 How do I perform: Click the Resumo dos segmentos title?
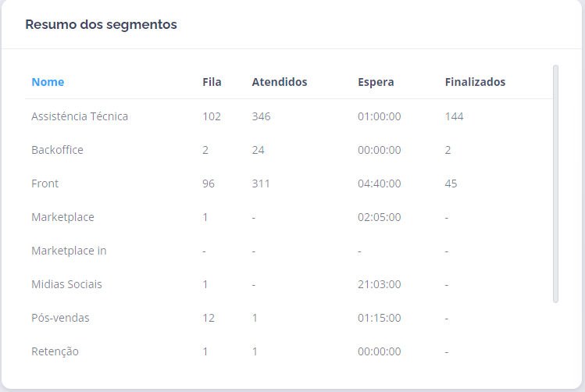(x=101, y=24)
